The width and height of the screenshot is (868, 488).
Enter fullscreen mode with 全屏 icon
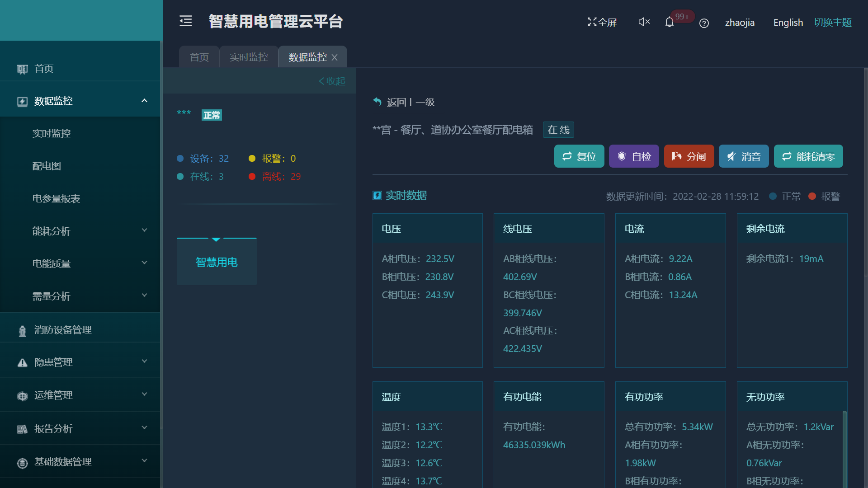tap(602, 22)
